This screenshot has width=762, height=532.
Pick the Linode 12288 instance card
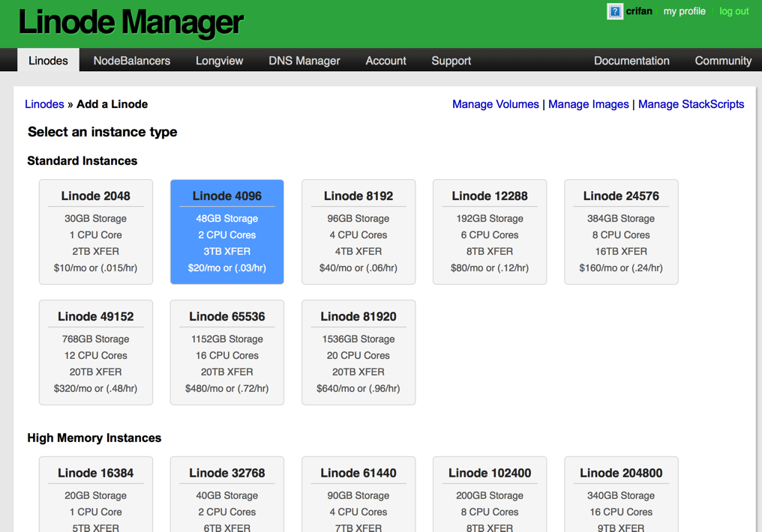click(489, 232)
